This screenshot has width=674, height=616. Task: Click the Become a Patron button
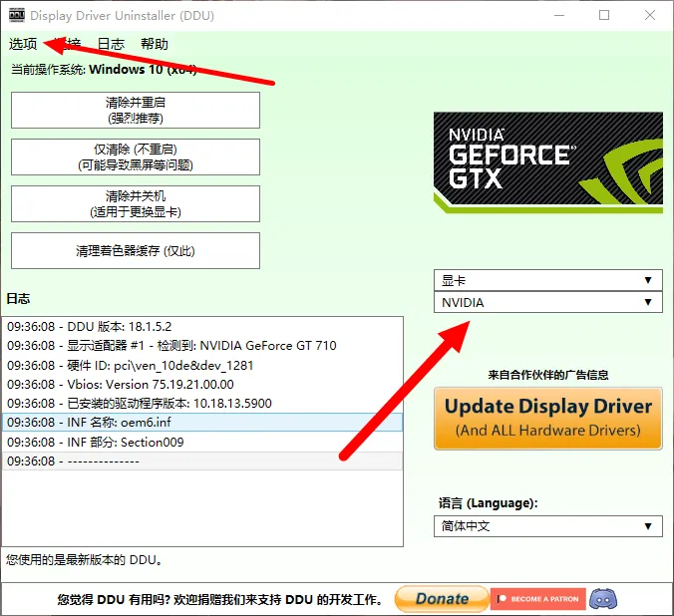[x=538, y=599]
